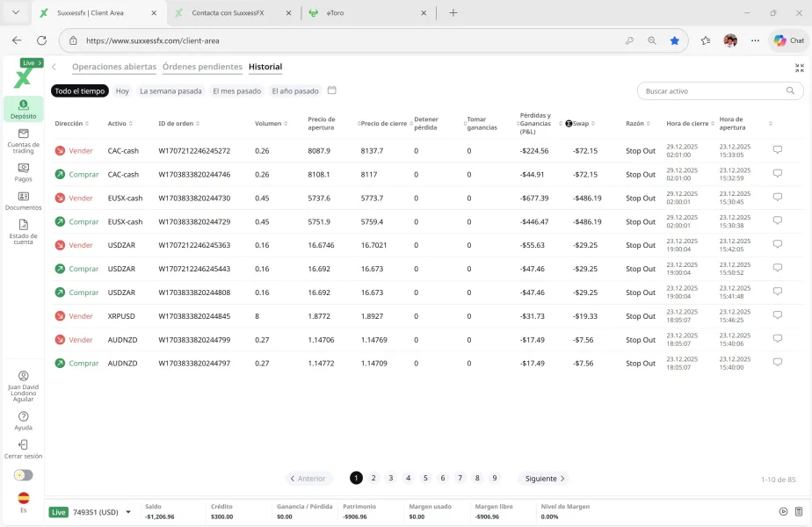Toggle the light/dark theme switch
Screen dimensions: 812x527
pos(24,475)
